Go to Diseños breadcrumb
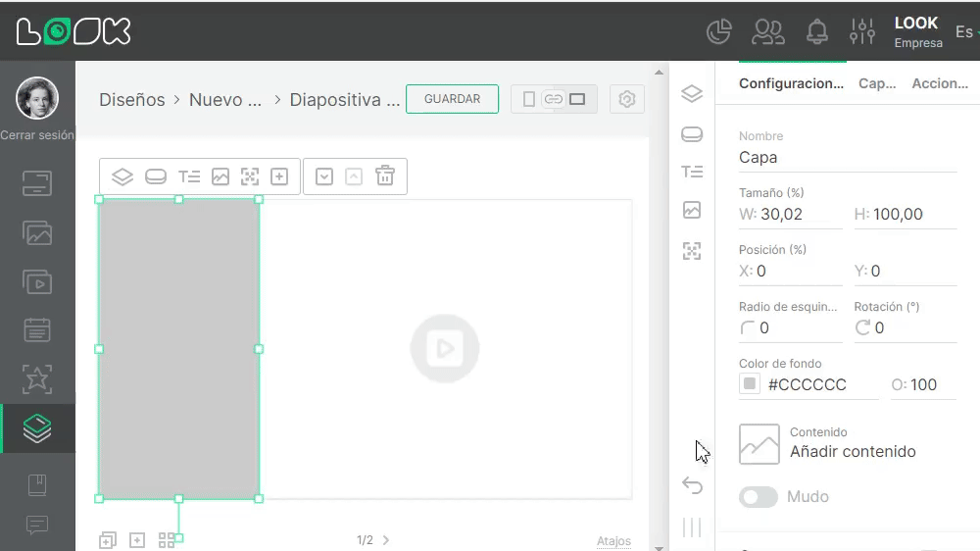Image resolution: width=980 pixels, height=551 pixels. [132, 99]
